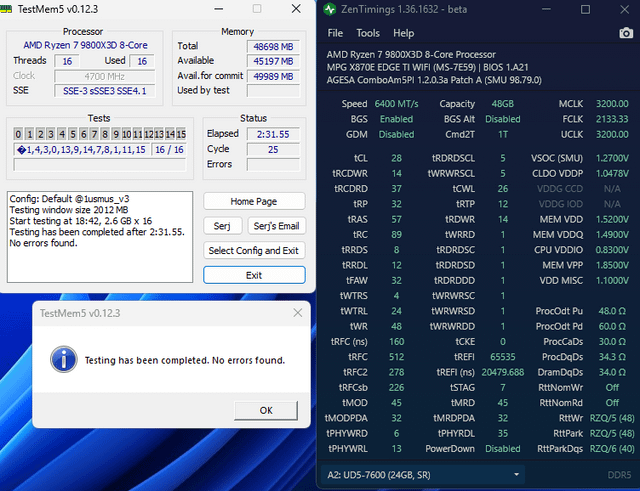Click the TestMem5 title bar memory icon

pos(5,9)
